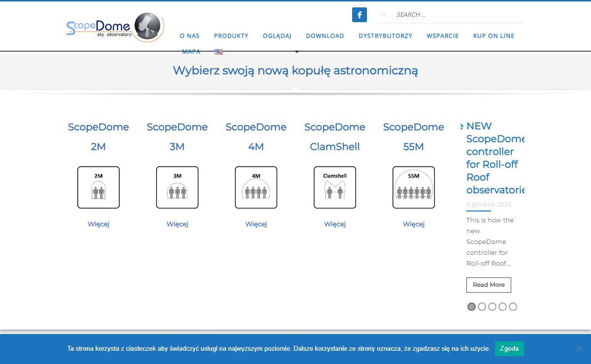Open the MAPA menu item
This screenshot has height=364, width=591.
191,52
